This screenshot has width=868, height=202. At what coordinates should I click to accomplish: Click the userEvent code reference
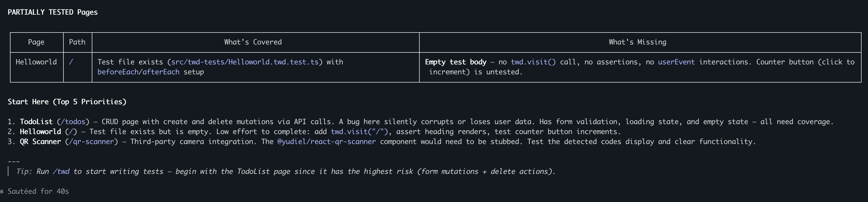click(676, 62)
